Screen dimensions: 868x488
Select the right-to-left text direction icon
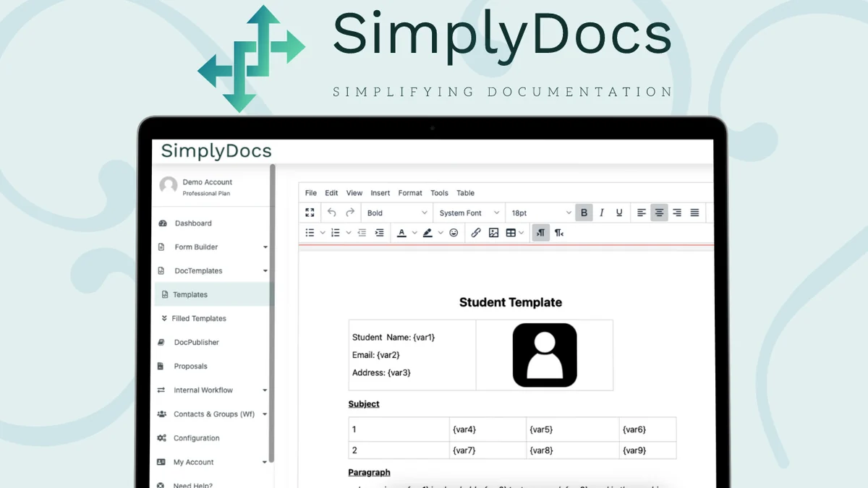[x=559, y=233]
